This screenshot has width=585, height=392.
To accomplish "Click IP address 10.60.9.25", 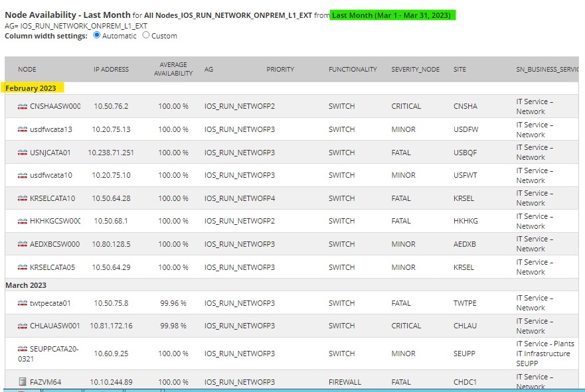I will [111, 354].
